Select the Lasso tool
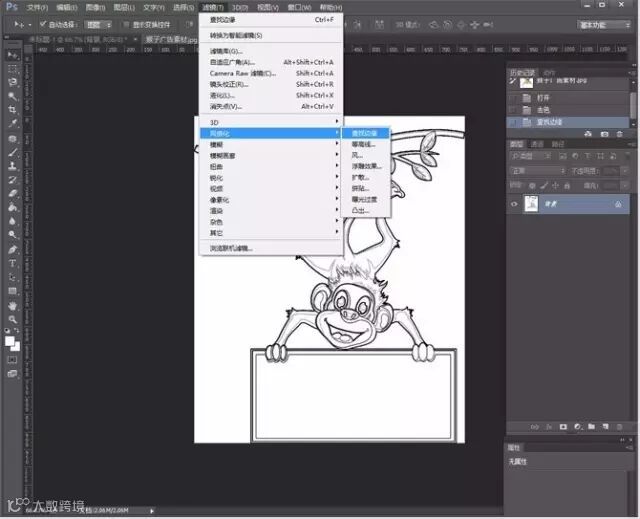Image resolution: width=640 pixels, height=519 pixels. click(x=13, y=82)
